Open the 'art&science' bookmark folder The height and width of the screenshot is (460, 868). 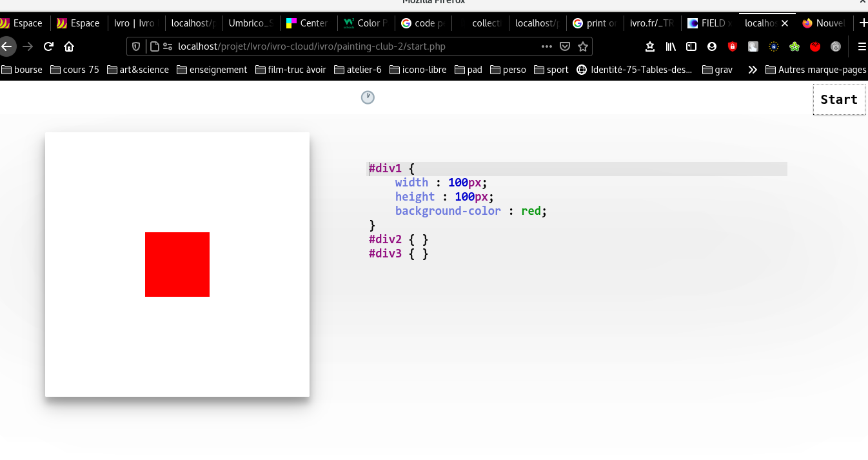point(137,70)
